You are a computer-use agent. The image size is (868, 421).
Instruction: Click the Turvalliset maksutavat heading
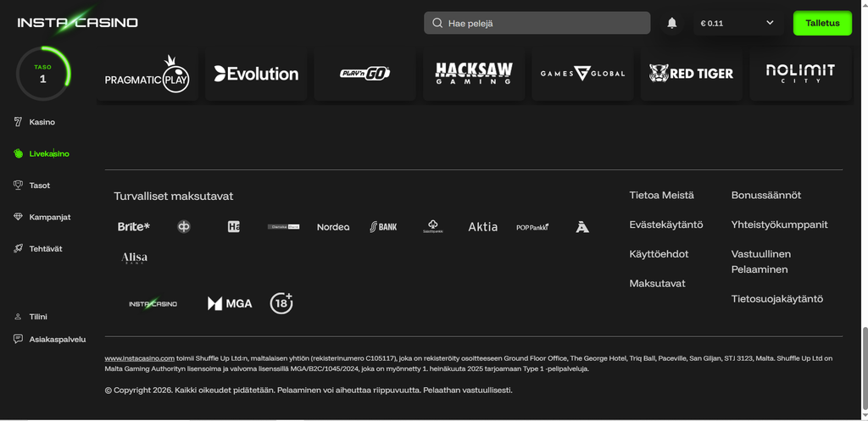click(173, 197)
